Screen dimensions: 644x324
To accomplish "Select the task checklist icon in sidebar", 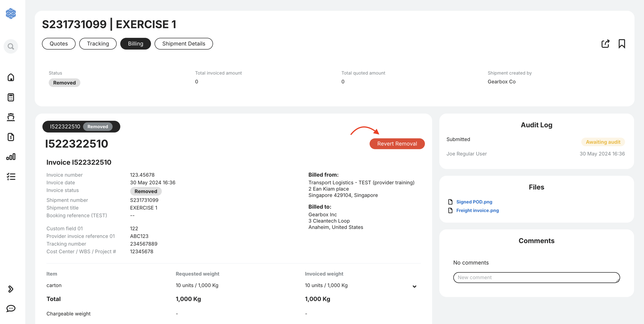I will pyautogui.click(x=11, y=177).
